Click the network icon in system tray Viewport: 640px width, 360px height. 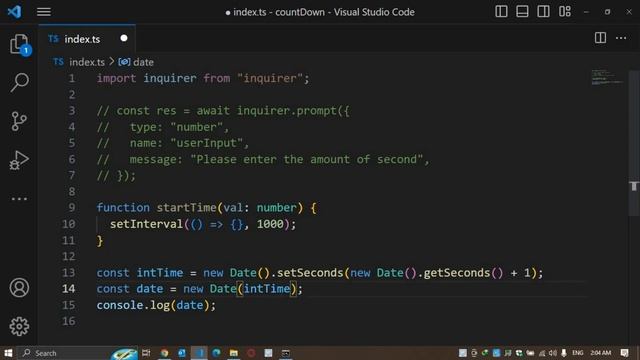(542, 353)
